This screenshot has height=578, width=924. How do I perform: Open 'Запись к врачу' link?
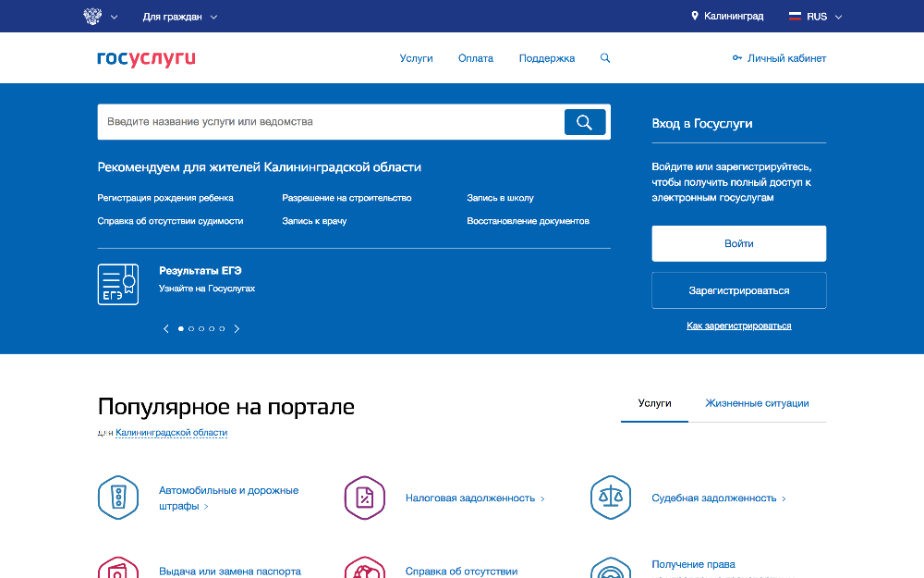314,221
